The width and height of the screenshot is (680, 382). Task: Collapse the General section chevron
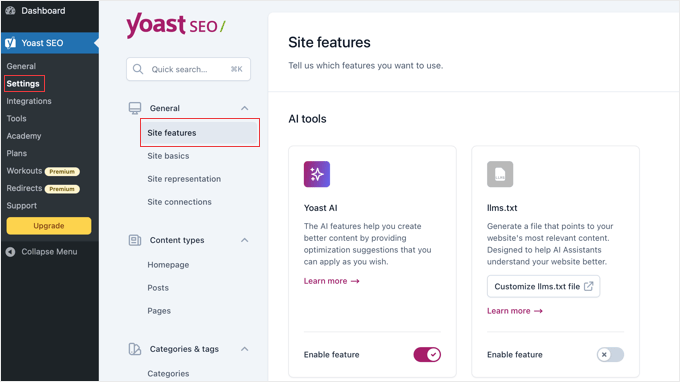pyautogui.click(x=245, y=108)
